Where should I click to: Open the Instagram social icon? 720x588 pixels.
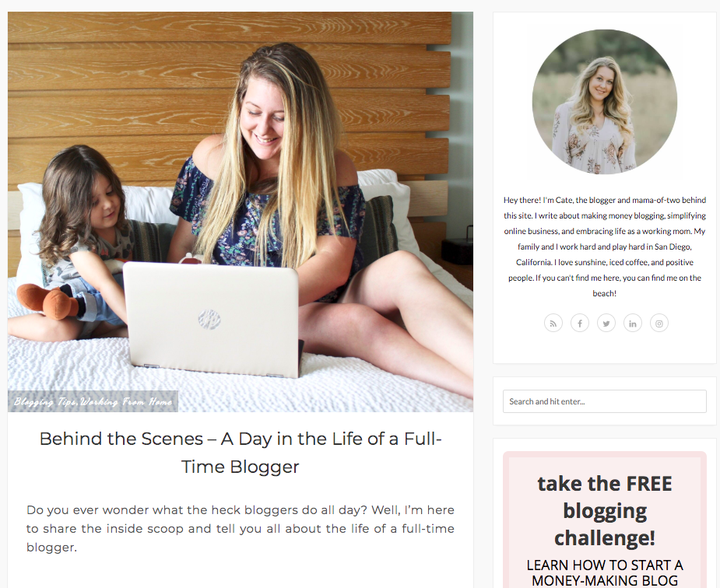click(x=659, y=324)
